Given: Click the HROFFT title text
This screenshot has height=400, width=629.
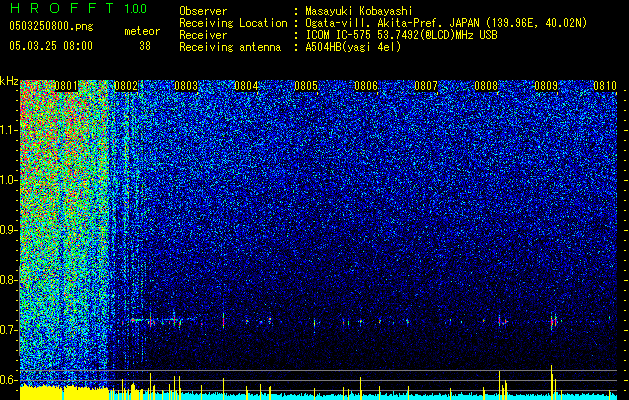Looking at the screenshot, I should pos(62,8).
